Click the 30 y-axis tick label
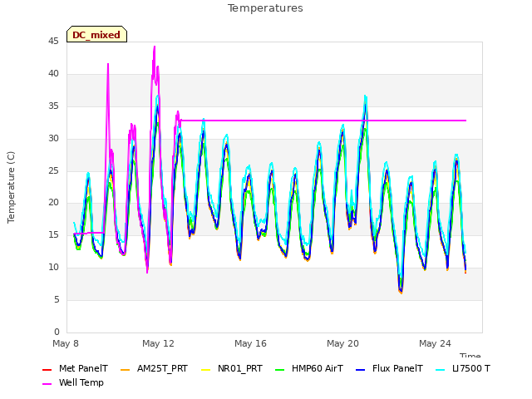 [53, 139]
